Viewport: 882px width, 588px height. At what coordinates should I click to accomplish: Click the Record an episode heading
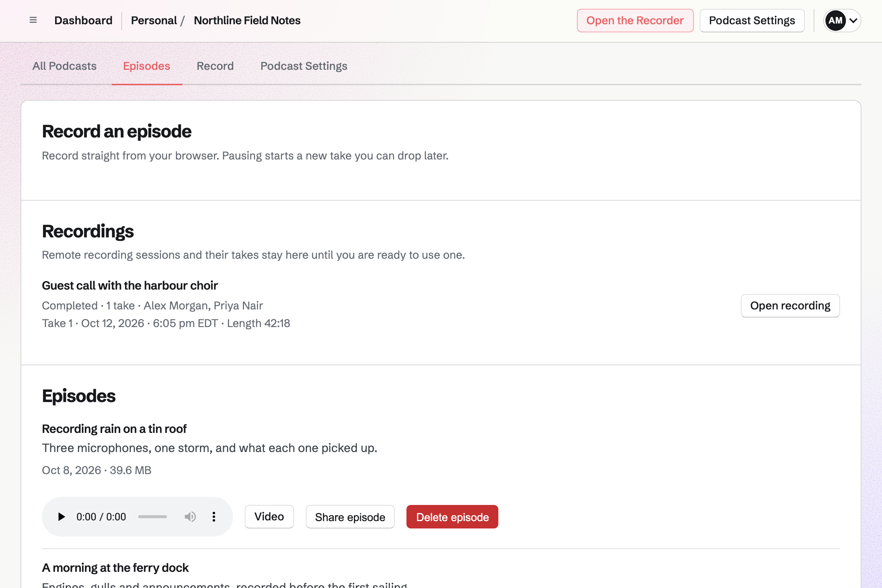click(116, 132)
